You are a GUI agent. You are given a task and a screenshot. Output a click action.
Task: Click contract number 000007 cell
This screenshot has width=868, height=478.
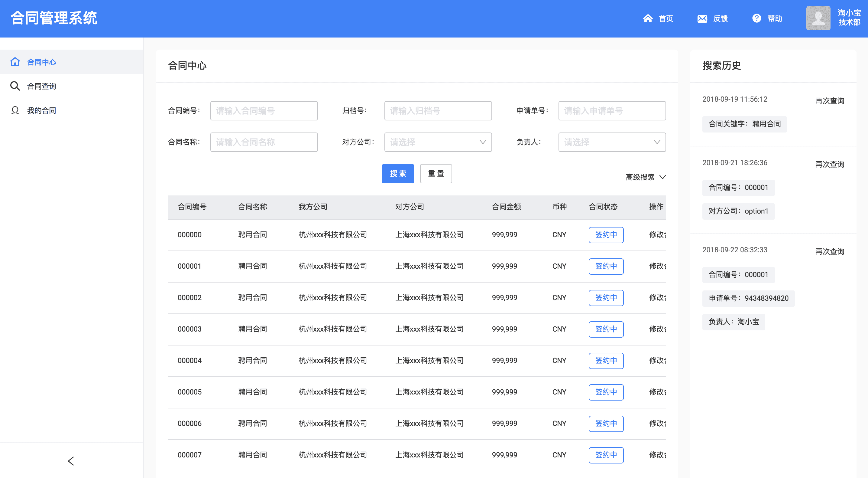pyautogui.click(x=190, y=455)
